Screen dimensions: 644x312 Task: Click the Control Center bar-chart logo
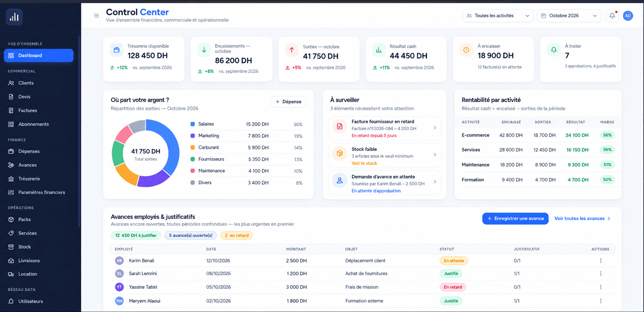pos(14,17)
